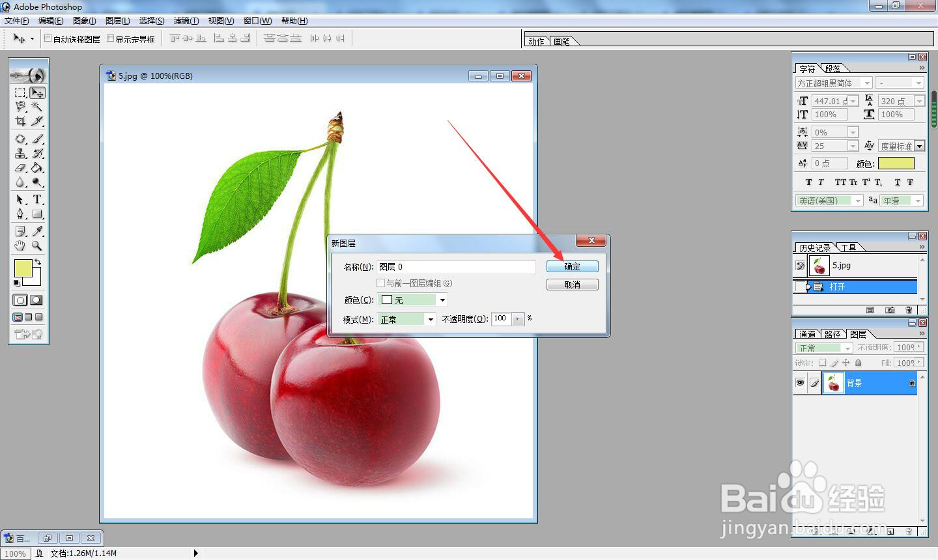Select the Dodge tool
This screenshot has height=560, width=938.
37,182
